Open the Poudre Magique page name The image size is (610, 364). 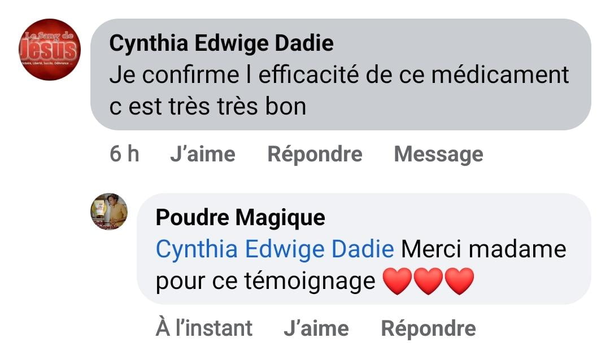[240, 217]
